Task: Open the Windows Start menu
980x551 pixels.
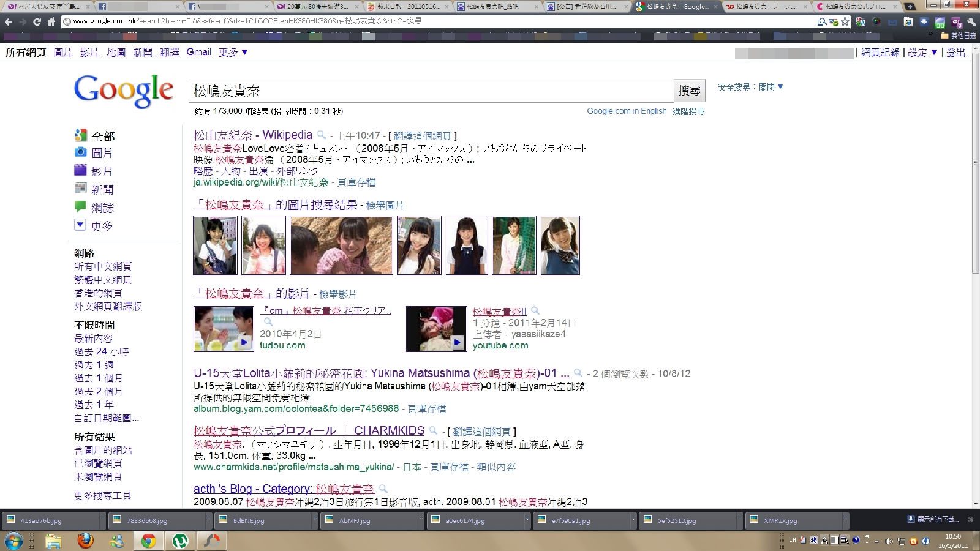Action: point(13,541)
